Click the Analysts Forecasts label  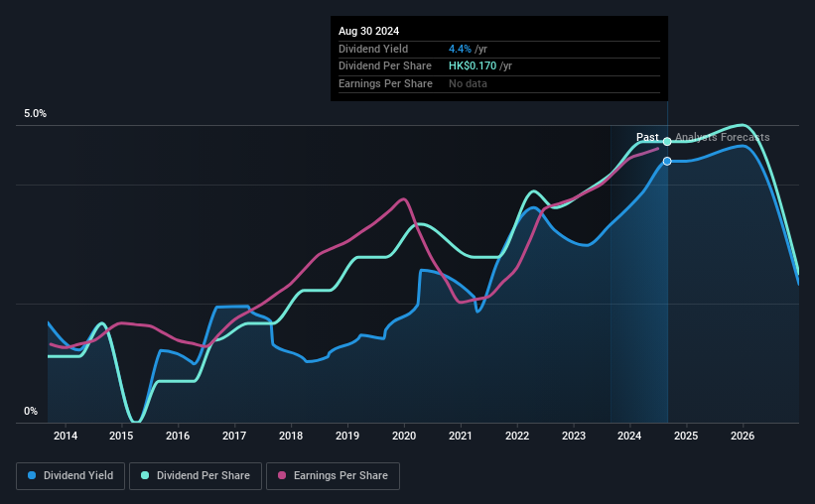(x=723, y=137)
